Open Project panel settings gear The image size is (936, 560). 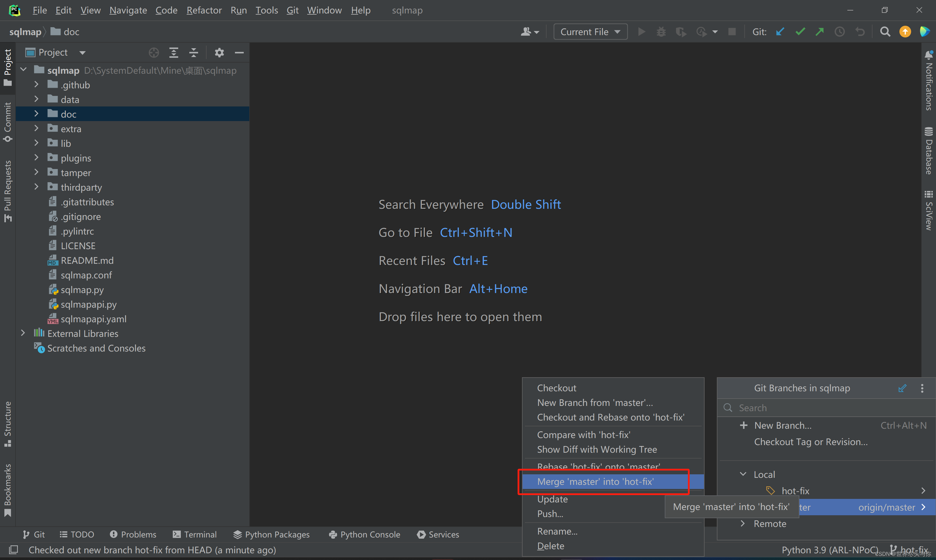219,52
